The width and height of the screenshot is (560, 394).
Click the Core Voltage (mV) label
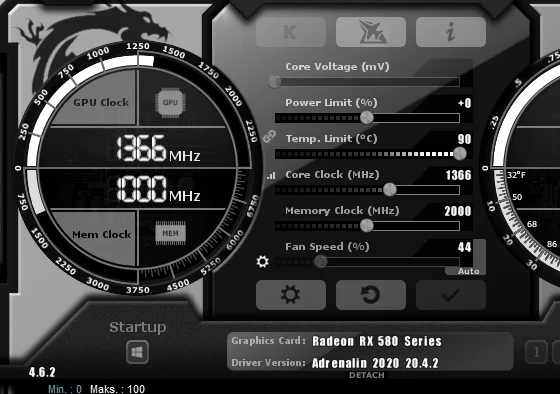(337, 67)
